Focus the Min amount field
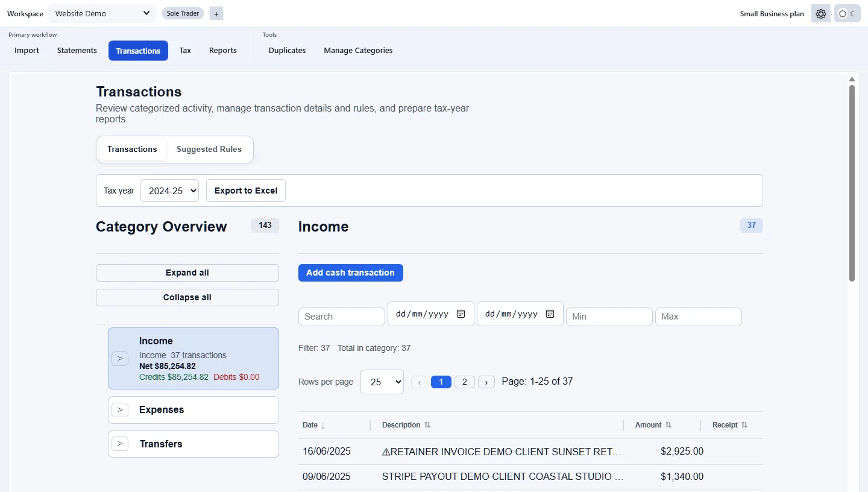Image resolution: width=868 pixels, height=492 pixels. (x=609, y=317)
